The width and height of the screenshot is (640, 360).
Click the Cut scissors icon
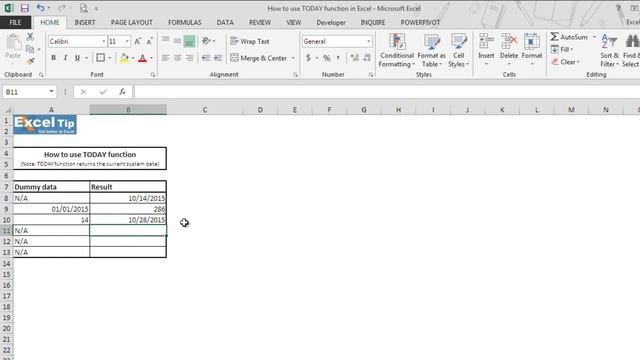click(30, 37)
